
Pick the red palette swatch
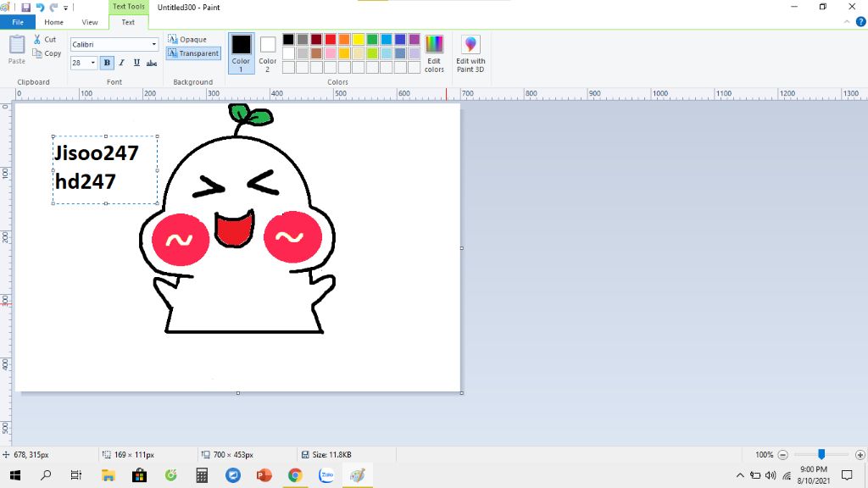(x=331, y=39)
